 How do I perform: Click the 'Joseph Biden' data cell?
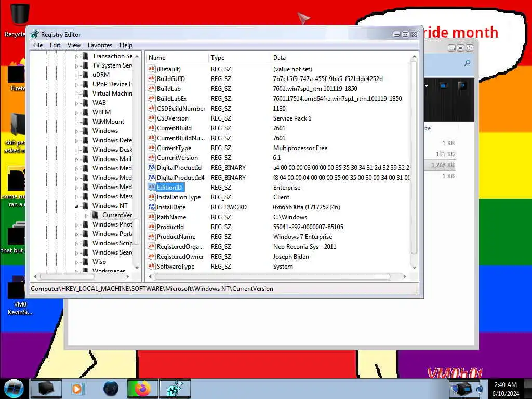(x=291, y=257)
